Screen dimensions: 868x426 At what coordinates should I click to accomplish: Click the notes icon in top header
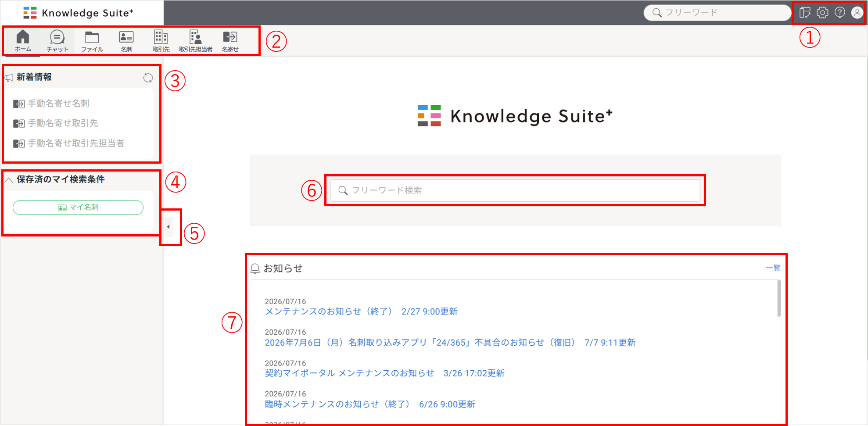tap(805, 13)
